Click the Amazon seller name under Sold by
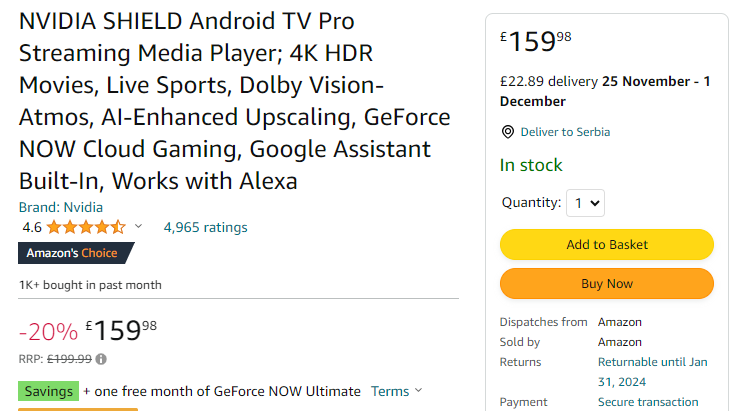This screenshot has height=411, width=731. click(x=620, y=342)
